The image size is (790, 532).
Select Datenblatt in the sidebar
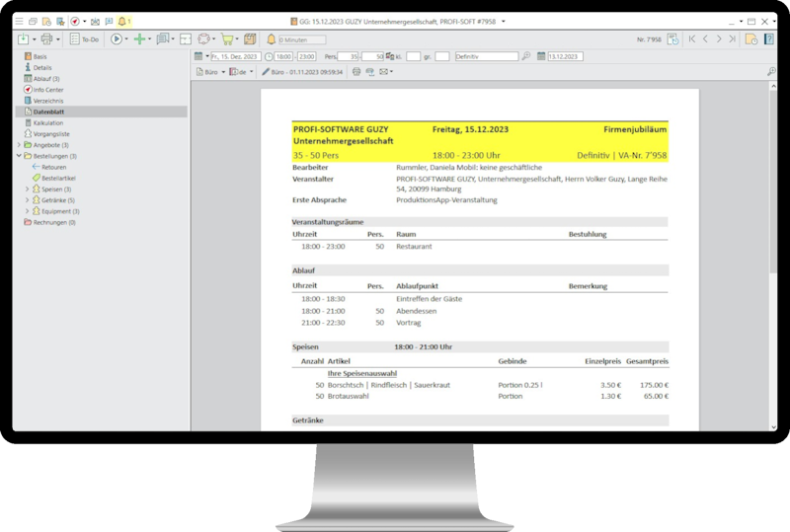[x=102, y=112]
